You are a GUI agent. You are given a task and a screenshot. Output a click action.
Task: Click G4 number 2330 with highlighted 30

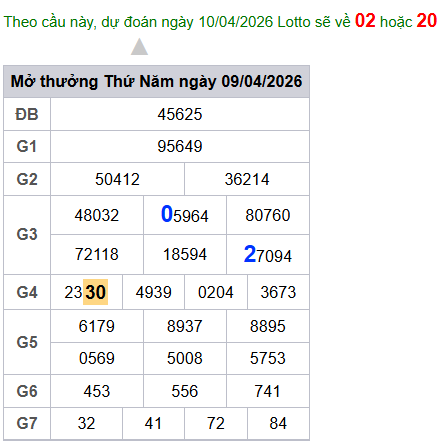pos(86,292)
